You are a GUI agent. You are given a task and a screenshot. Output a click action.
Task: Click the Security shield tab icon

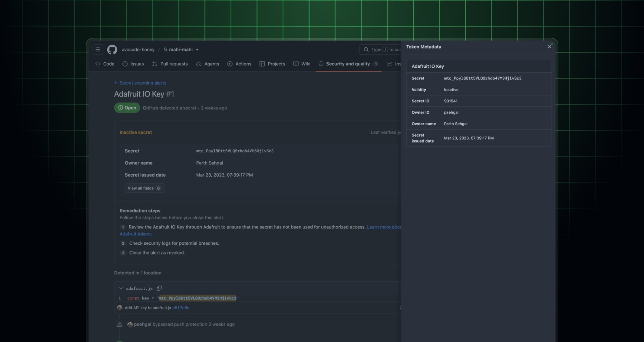[321, 64]
